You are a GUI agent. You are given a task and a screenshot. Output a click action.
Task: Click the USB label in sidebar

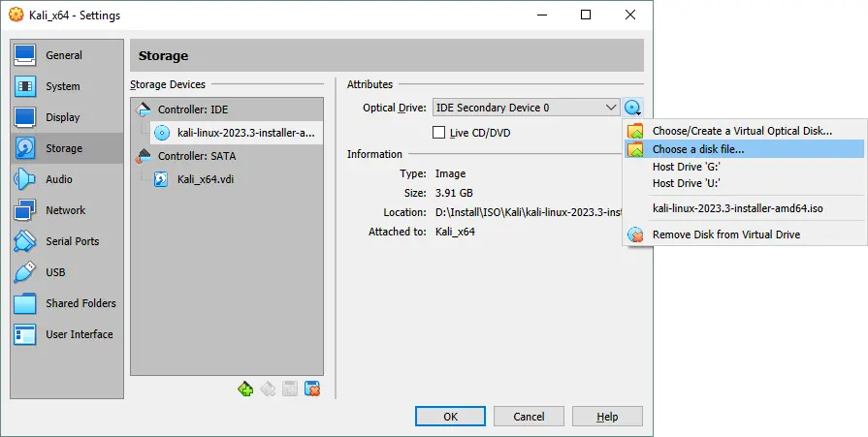(55, 272)
